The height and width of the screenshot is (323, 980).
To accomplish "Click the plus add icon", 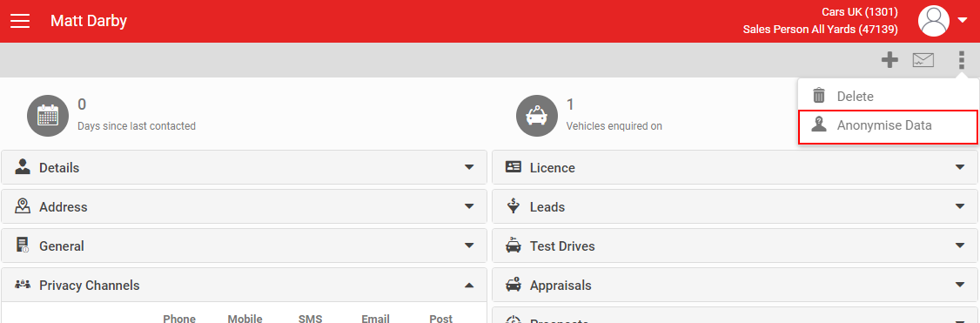I will [x=889, y=60].
